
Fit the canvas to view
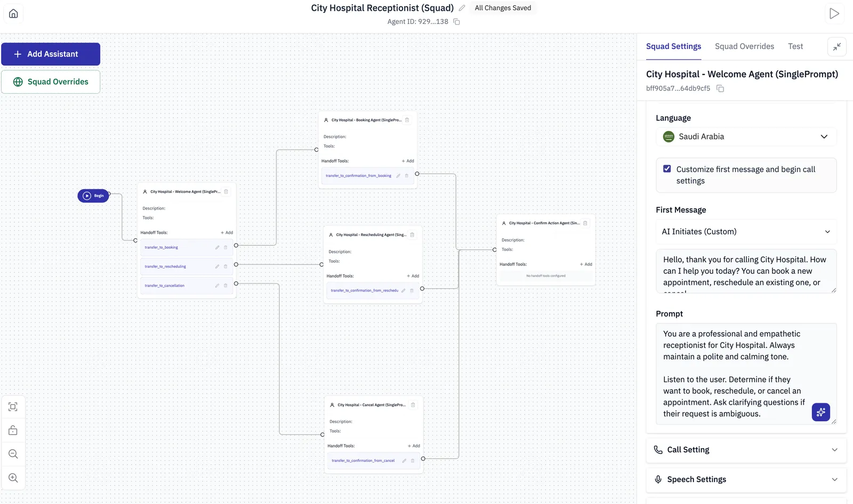13,407
